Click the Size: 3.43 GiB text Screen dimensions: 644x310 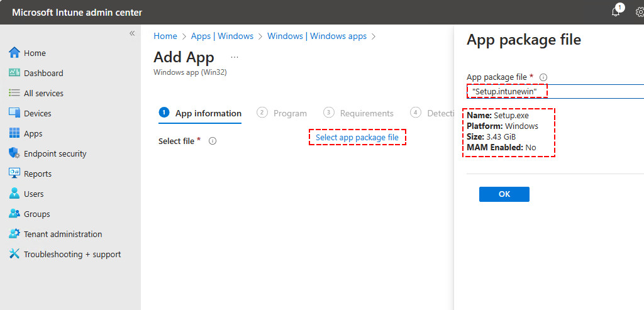(x=492, y=136)
